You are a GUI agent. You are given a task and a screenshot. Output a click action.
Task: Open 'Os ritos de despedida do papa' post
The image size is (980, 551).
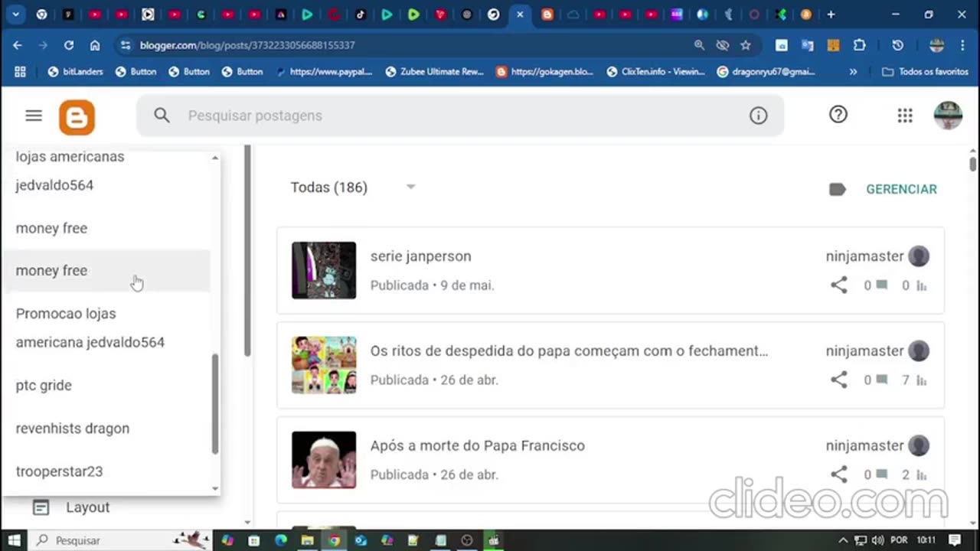coord(569,351)
